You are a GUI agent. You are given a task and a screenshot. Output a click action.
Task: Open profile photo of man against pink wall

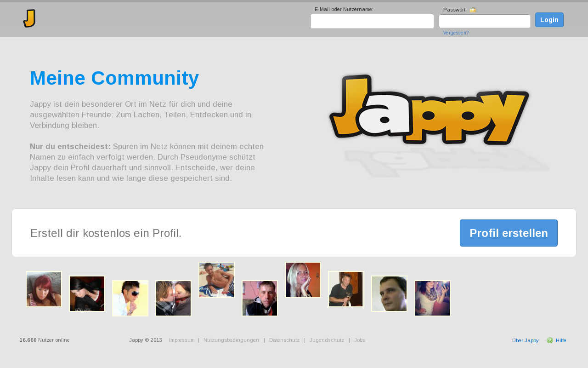point(260,298)
